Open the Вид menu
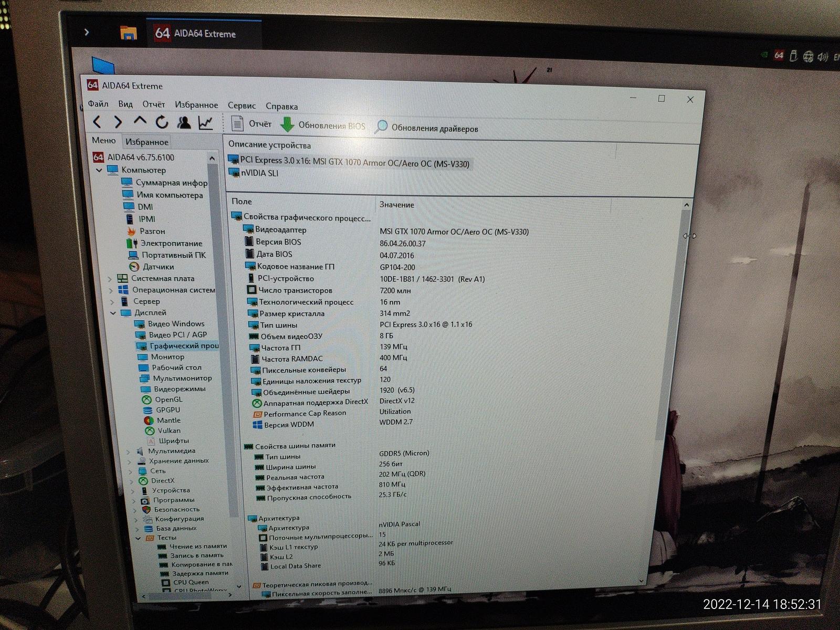 click(125, 104)
